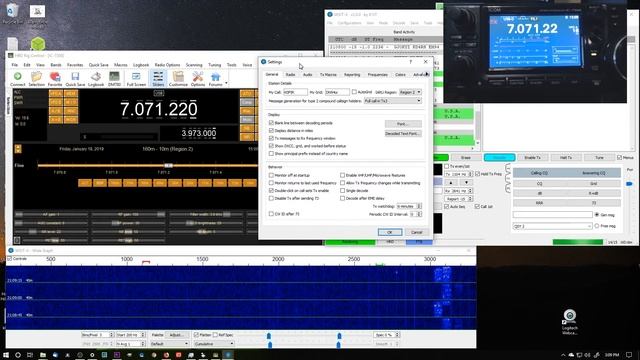This screenshot has width=640, height=360.
Task: Click Tx frequency down arrow button in WSJT-X
Action: pyautogui.click(x=467, y=182)
